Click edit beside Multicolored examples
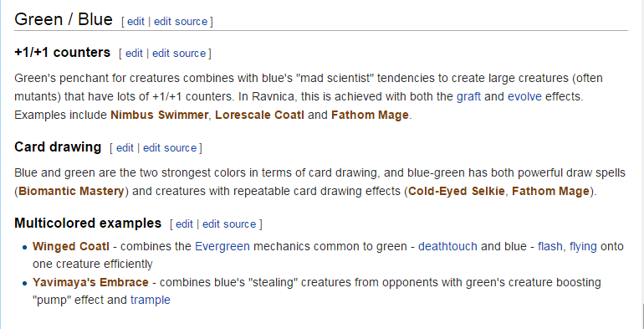Image resolution: width=644 pixels, height=329 pixels. click(184, 224)
